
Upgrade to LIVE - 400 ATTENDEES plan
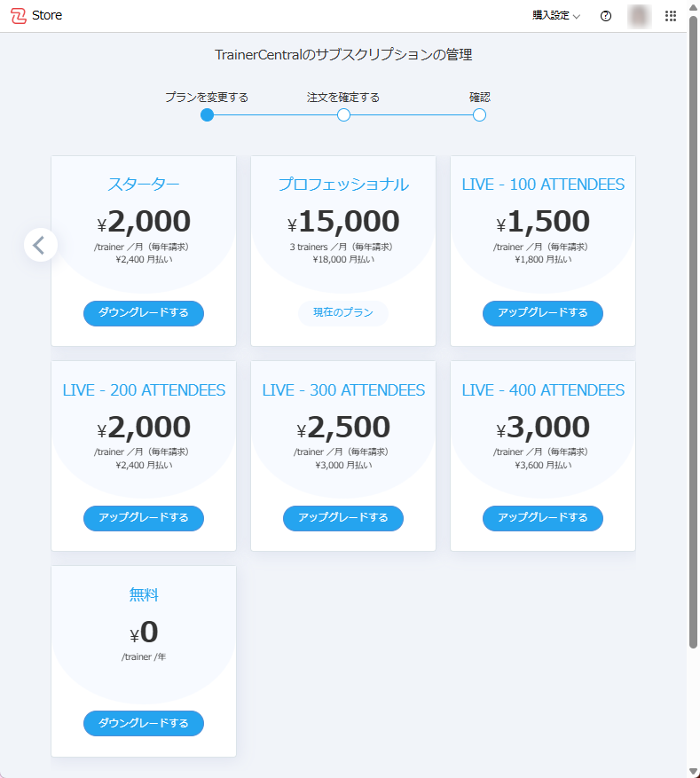pos(543,518)
